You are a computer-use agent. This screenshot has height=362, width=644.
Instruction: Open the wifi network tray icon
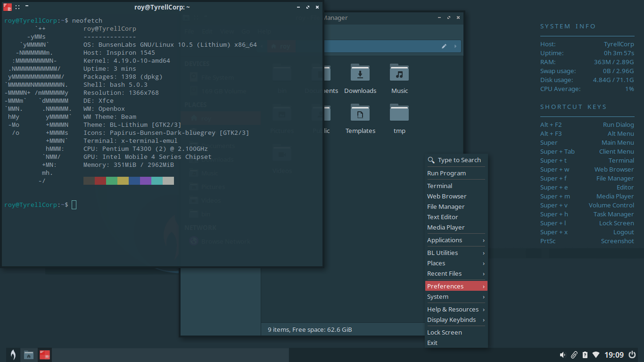click(x=596, y=355)
